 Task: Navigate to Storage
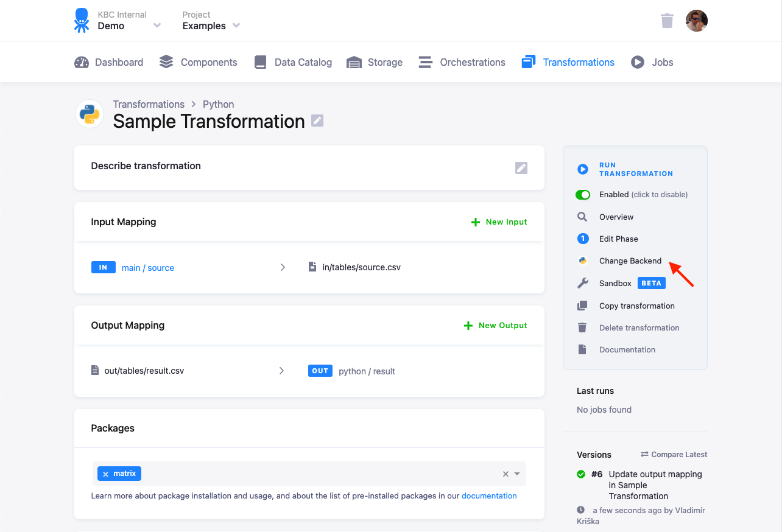click(x=375, y=62)
